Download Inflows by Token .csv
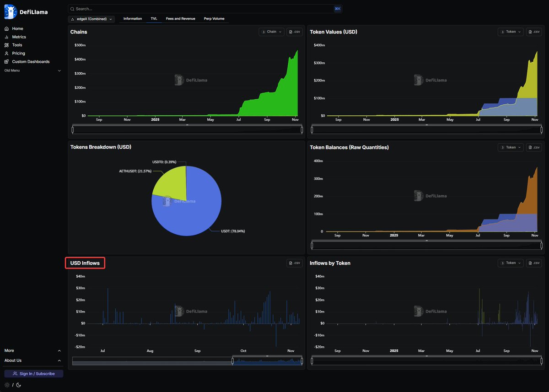549x392 pixels. 534,263
